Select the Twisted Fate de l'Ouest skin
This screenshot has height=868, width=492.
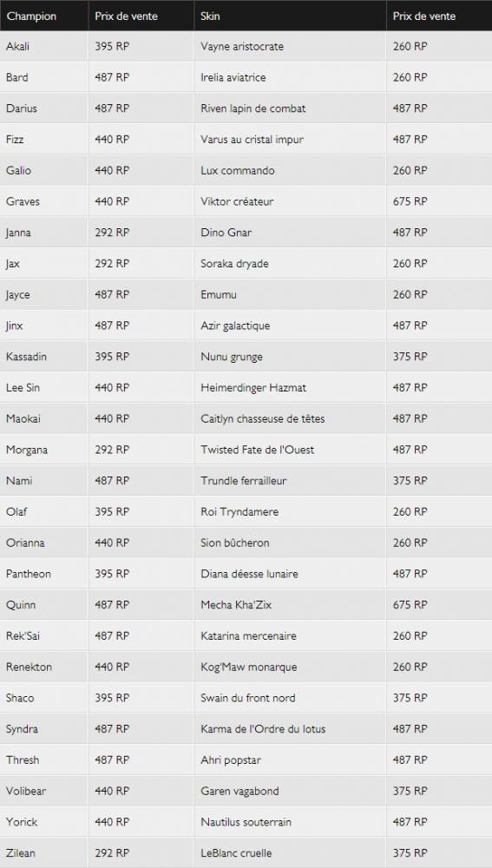click(x=258, y=450)
